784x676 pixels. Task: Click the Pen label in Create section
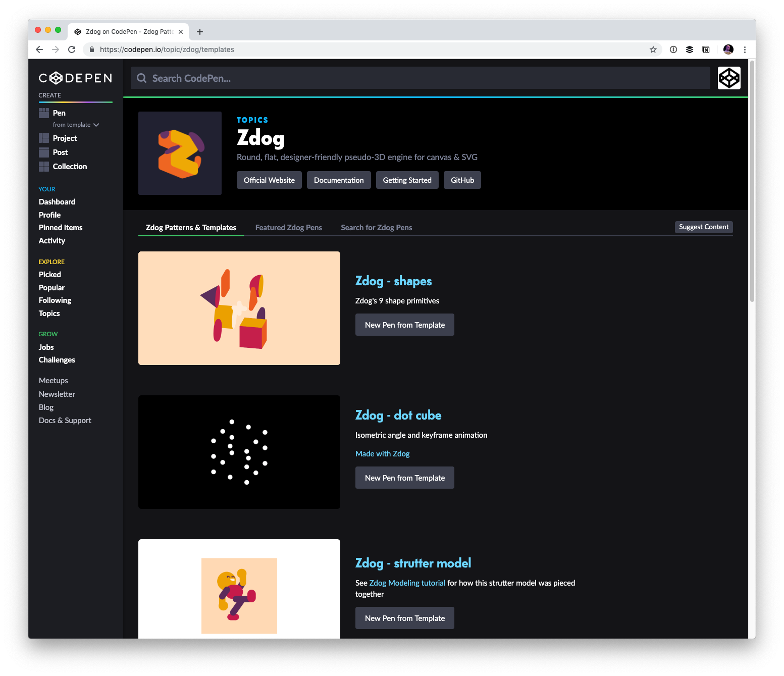59,113
